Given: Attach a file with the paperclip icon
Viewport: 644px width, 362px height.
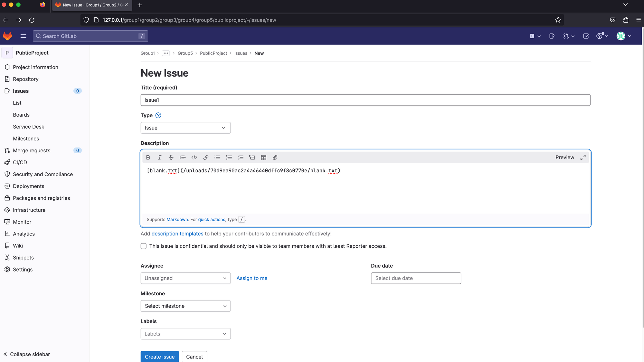Looking at the screenshot, I should [275, 157].
